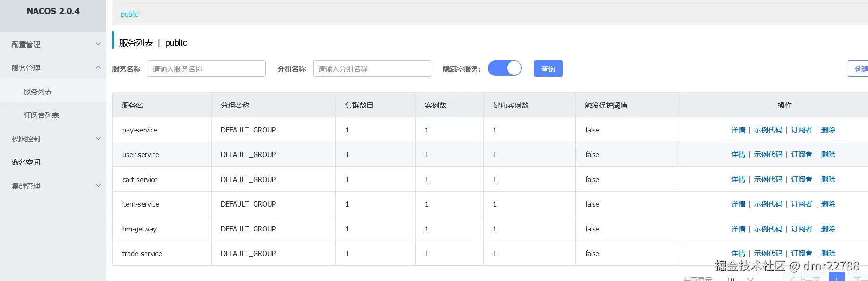Toggle the 隐藏空服务 switch
The image size is (868, 281).
coord(504,68)
